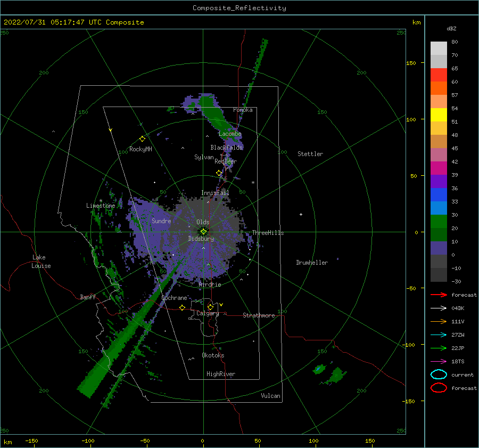Select the orange 111V arrow icon
479x448 pixels.
pyautogui.click(x=439, y=321)
